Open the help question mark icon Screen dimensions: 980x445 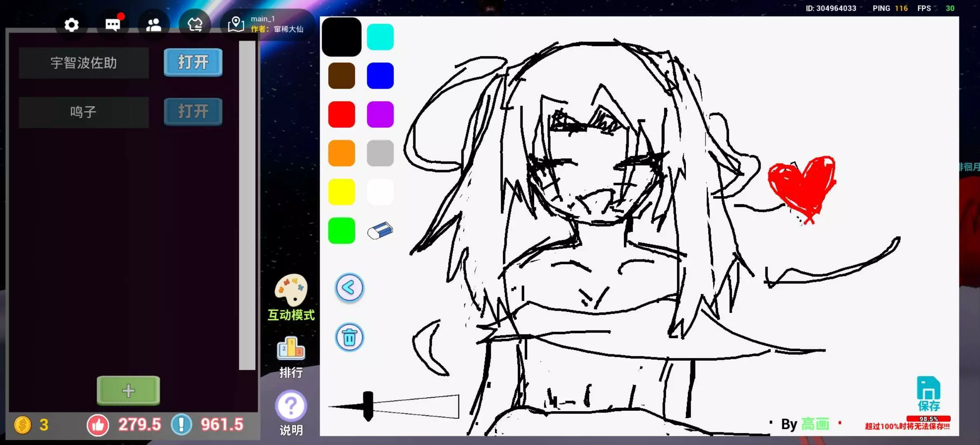(291, 406)
